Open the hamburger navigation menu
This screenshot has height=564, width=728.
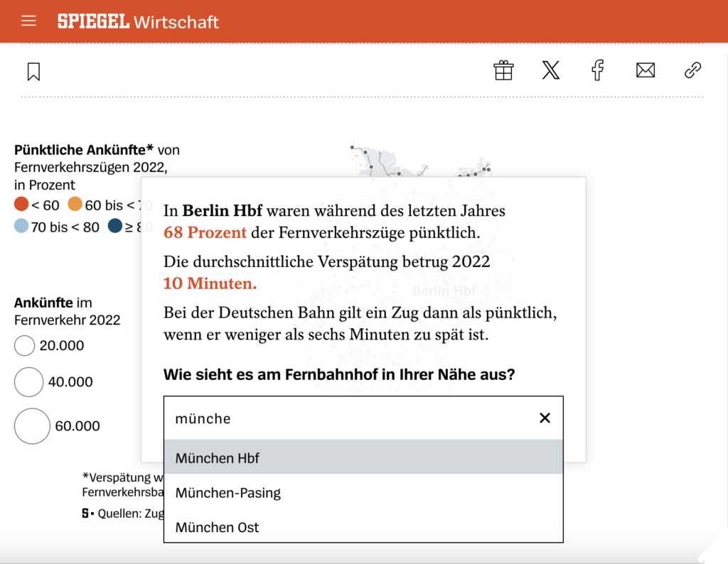[28, 21]
